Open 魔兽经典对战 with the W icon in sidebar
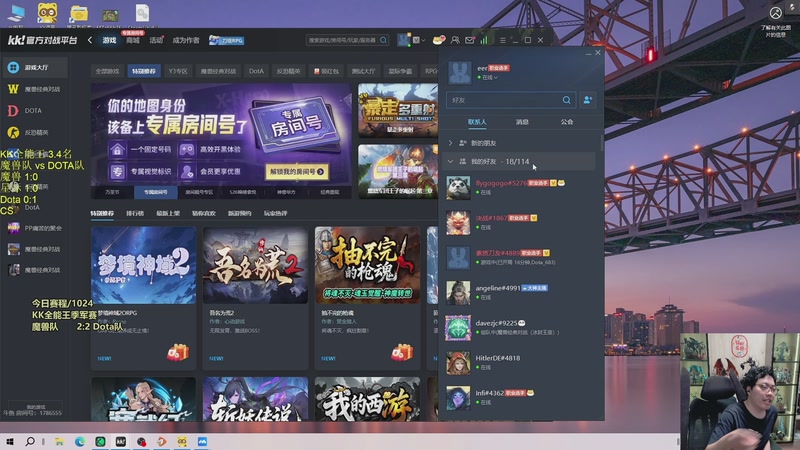 pyautogui.click(x=34, y=89)
